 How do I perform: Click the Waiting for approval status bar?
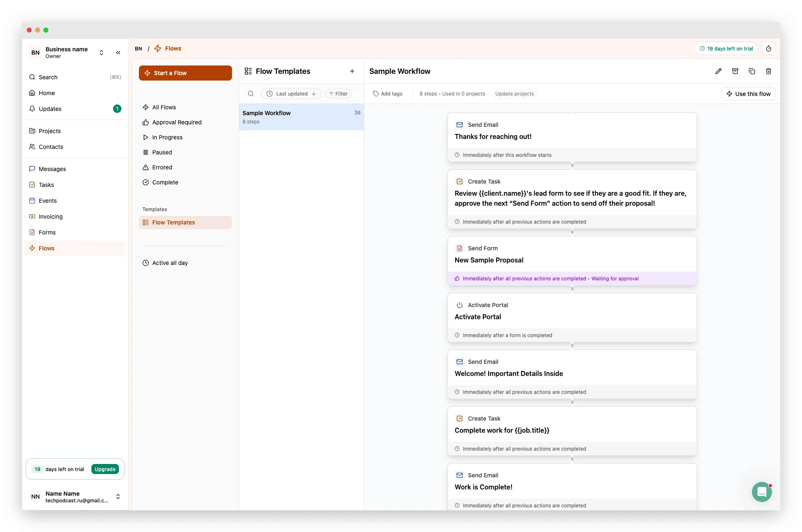[572, 279]
